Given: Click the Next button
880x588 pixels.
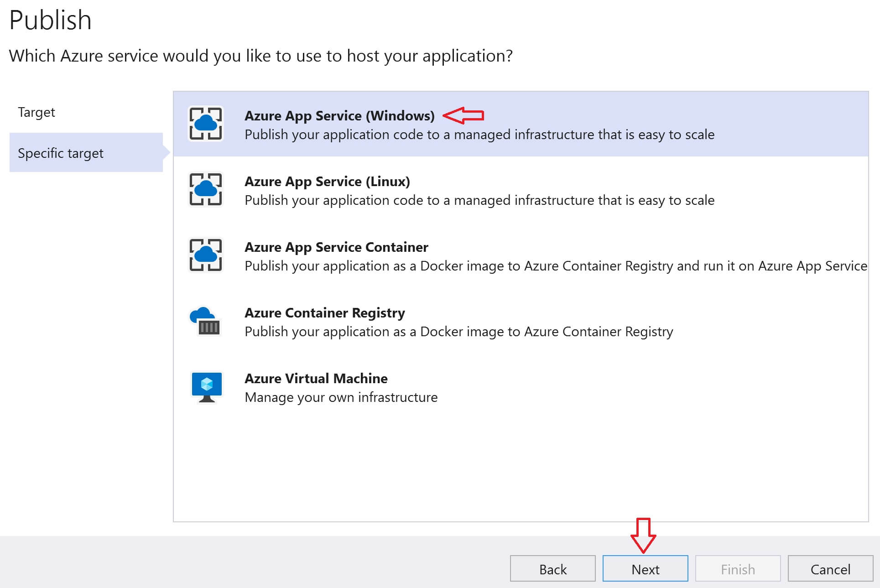Looking at the screenshot, I should [646, 568].
